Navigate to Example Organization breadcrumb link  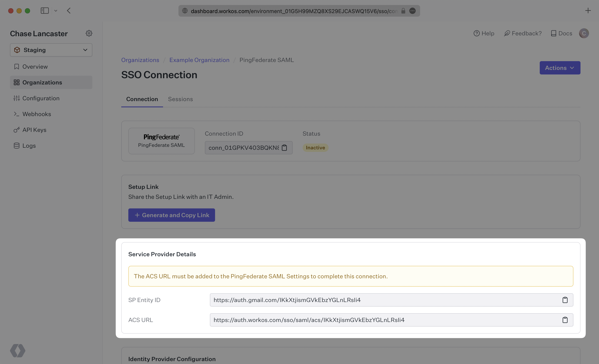coord(199,60)
